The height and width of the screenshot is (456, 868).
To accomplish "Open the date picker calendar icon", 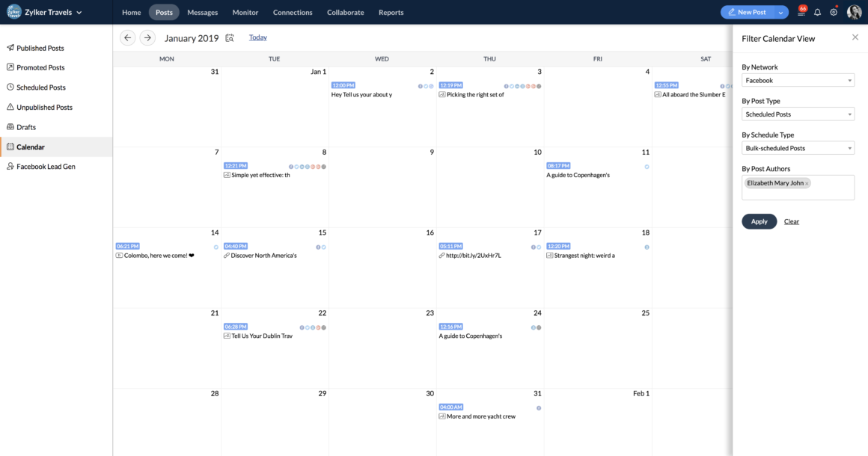I will coord(230,38).
